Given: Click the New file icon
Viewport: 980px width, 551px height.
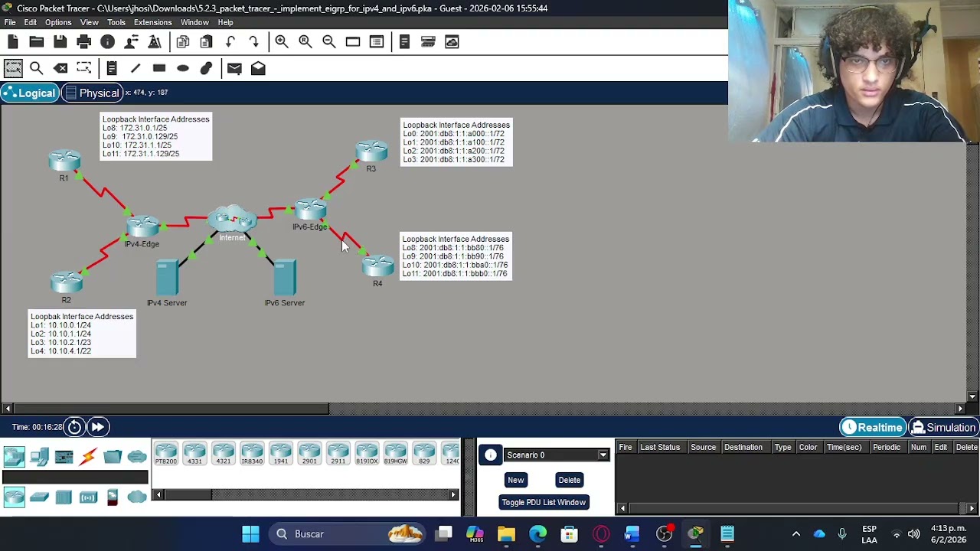Looking at the screenshot, I should coord(13,42).
